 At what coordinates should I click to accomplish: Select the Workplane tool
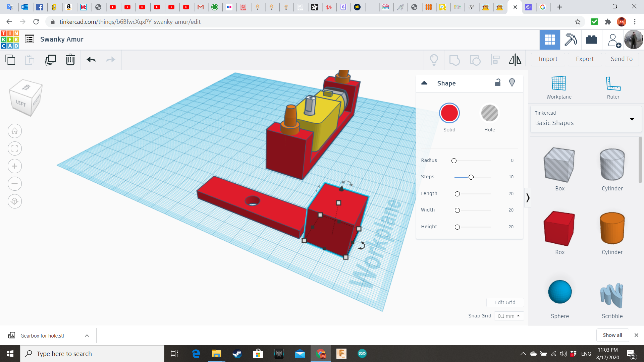coord(558,87)
